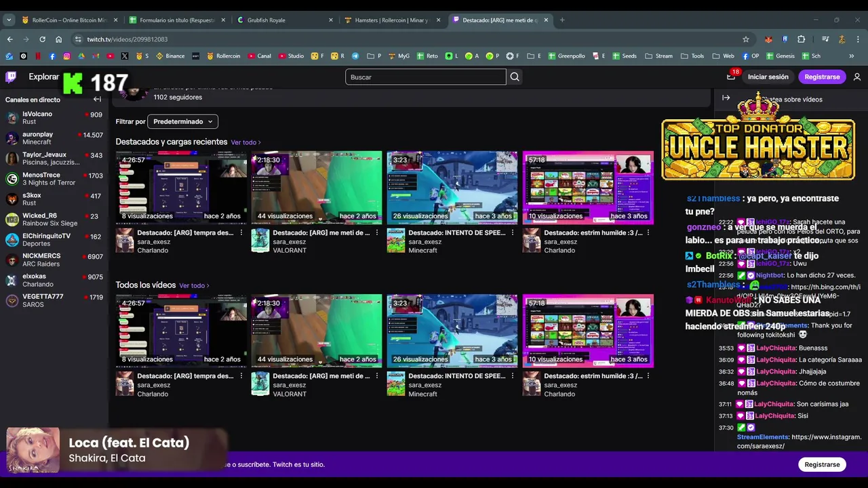Open options menu for tempra video in Todos los vídeos
Image resolution: width=868 pixels, height=488 pixels.
pyautogui.click(x=241, y=376)
